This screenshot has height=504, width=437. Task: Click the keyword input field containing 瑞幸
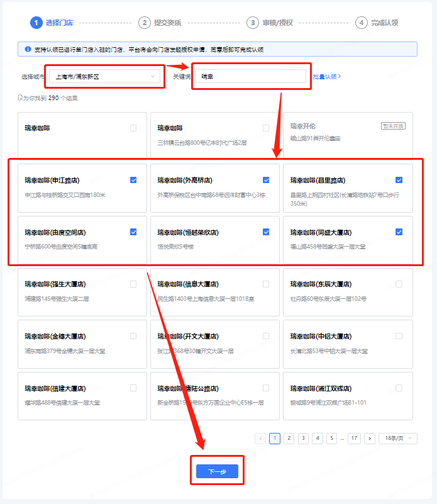tap(251, 77)
